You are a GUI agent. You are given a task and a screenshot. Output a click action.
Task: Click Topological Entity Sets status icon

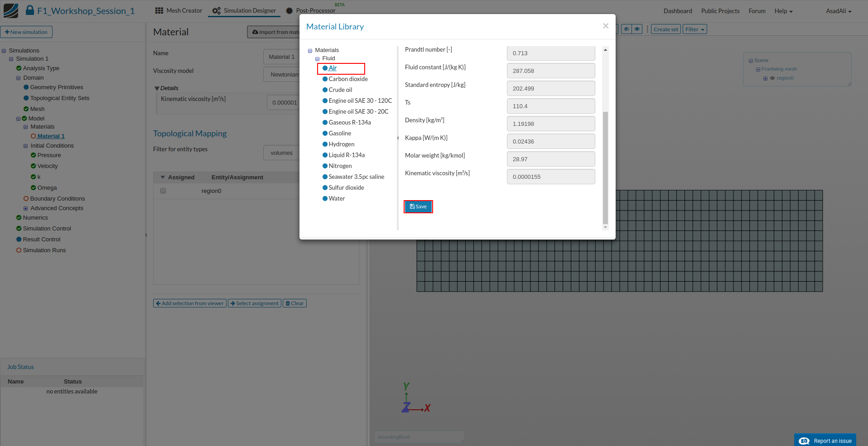click(x=26, y=98)
